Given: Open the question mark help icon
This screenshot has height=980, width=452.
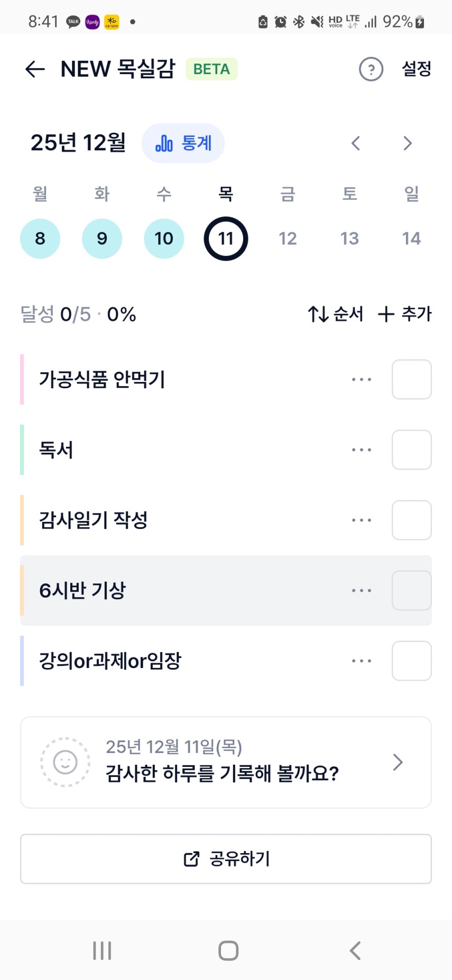Looking at the screenshot, I should click(x=371, y=69).
